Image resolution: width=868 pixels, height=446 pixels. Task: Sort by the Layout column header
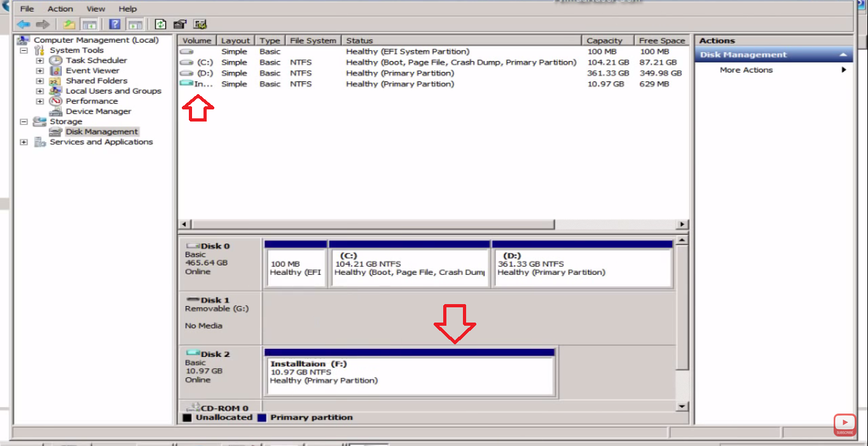coord(235,40)
